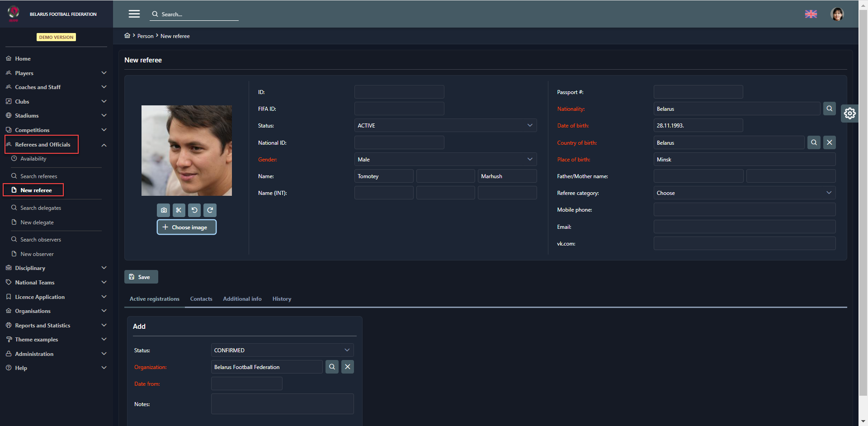Switch to the History tab
868x426 pixels.
[x=282, y=299]
